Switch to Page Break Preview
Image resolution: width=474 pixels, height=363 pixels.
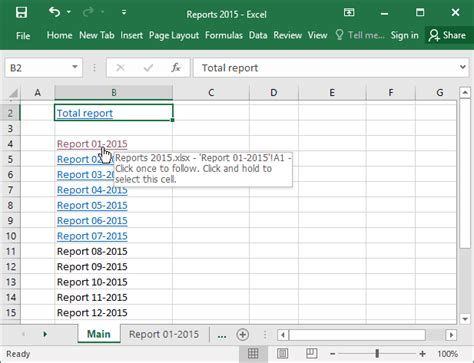click(311, 353)
